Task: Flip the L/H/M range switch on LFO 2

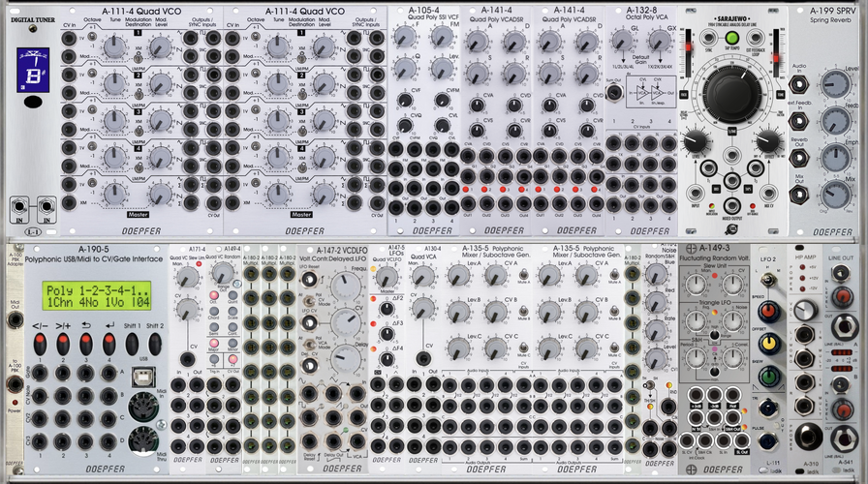Action: click(x=768, y=280)
